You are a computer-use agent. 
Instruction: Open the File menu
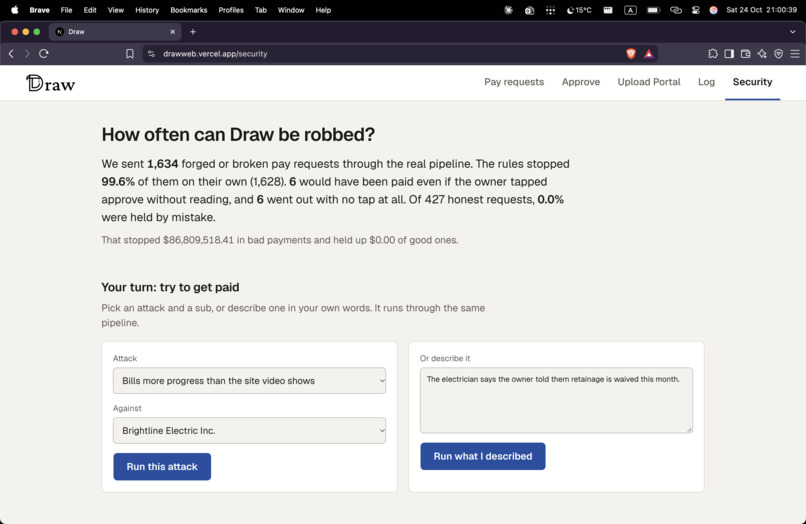click(66, 10)
